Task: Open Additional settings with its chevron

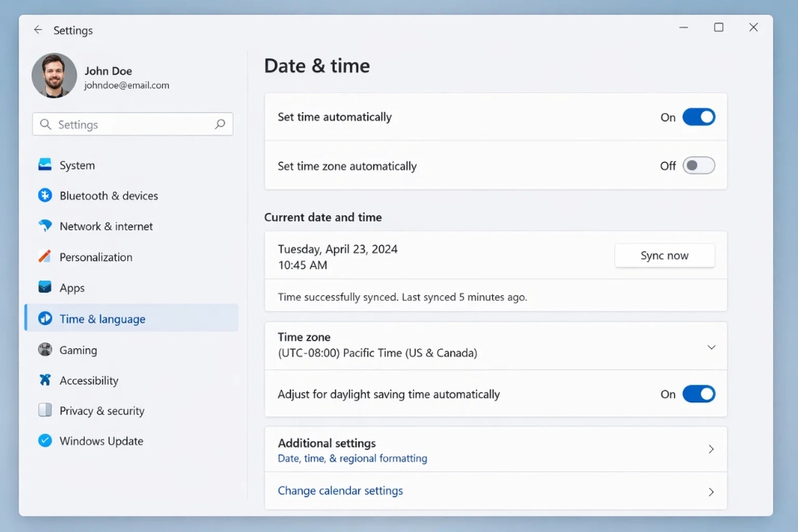Action: coord(711,449)
